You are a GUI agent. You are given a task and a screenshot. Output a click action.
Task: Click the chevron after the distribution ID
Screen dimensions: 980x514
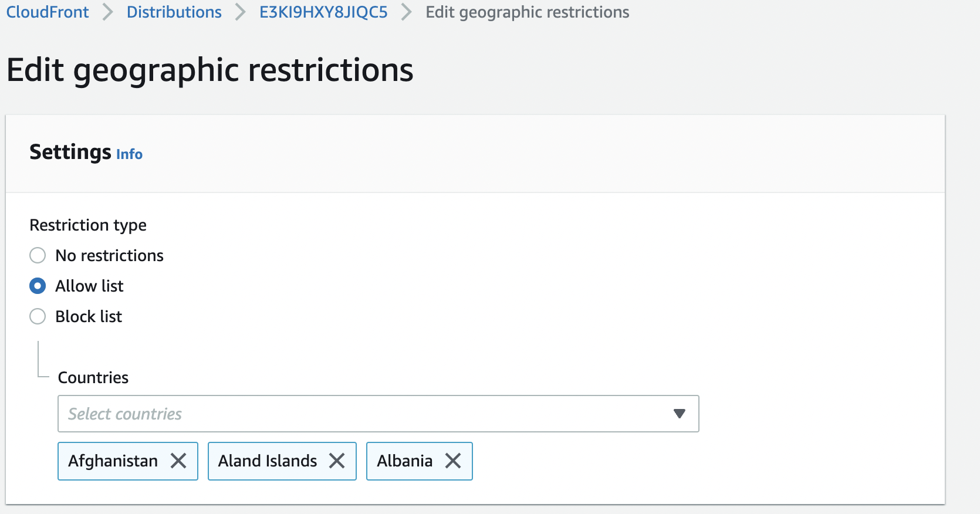click(x=406, y=12)
